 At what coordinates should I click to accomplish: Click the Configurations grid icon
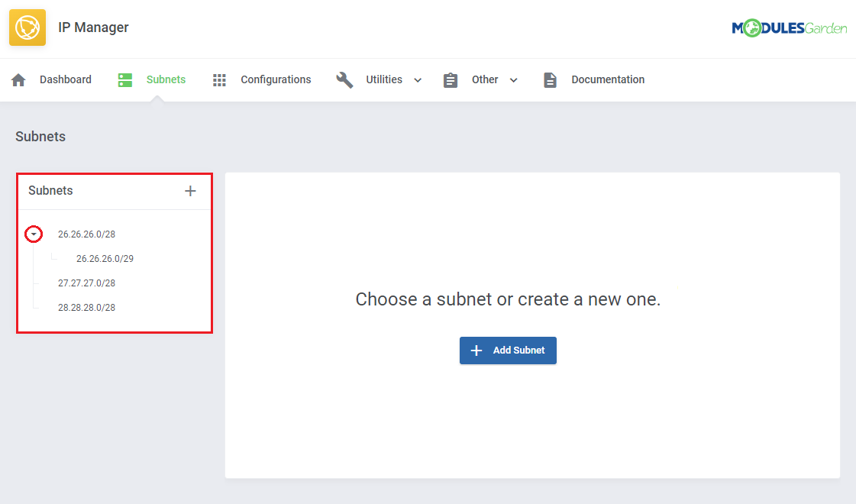(x=219, y=80)
